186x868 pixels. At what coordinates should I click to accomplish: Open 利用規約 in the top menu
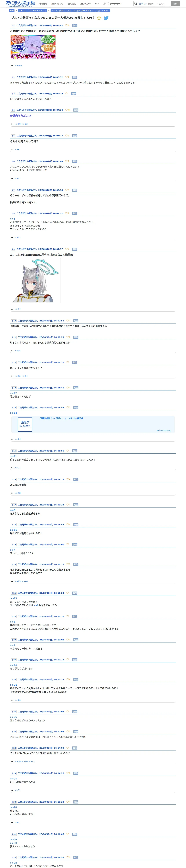(43, 4)
